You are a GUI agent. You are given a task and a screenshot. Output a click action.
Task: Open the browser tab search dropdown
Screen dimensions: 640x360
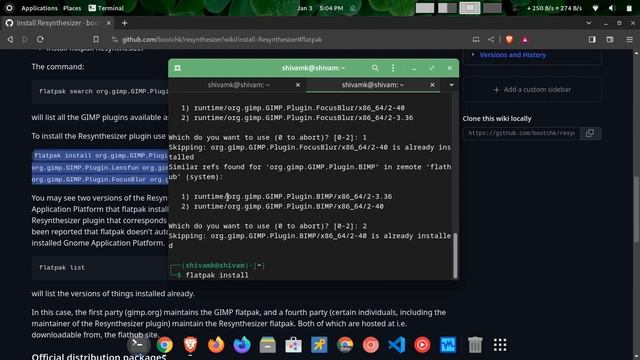point(589,23)
